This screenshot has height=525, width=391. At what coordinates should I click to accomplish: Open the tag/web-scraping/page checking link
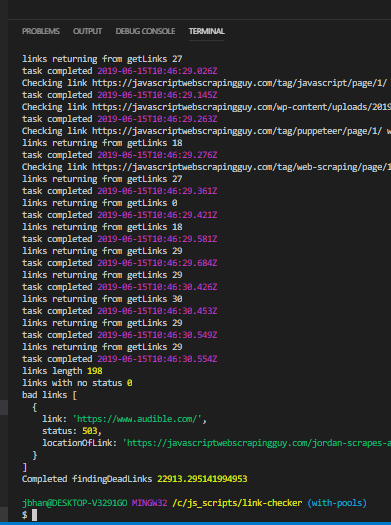[241, 167]
